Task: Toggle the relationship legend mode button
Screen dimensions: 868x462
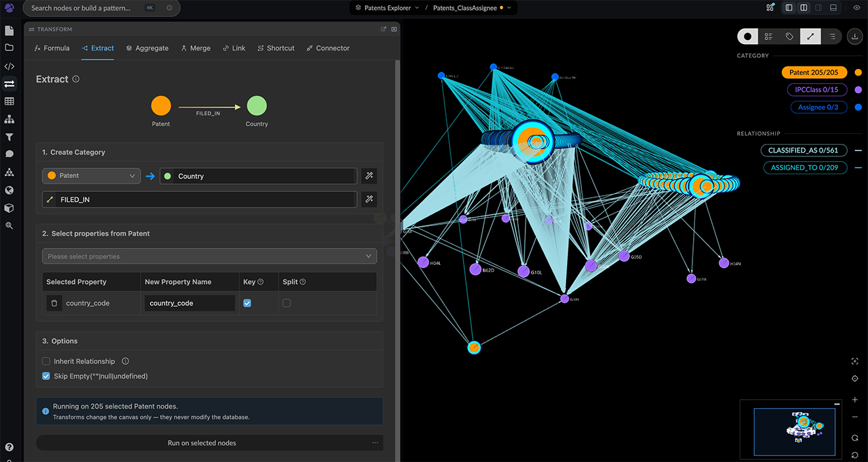Action: [810, 37]
